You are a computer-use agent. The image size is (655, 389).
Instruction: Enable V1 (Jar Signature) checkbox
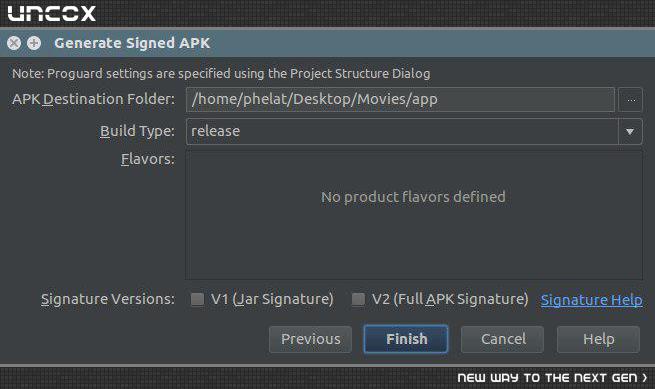(197, 299)
